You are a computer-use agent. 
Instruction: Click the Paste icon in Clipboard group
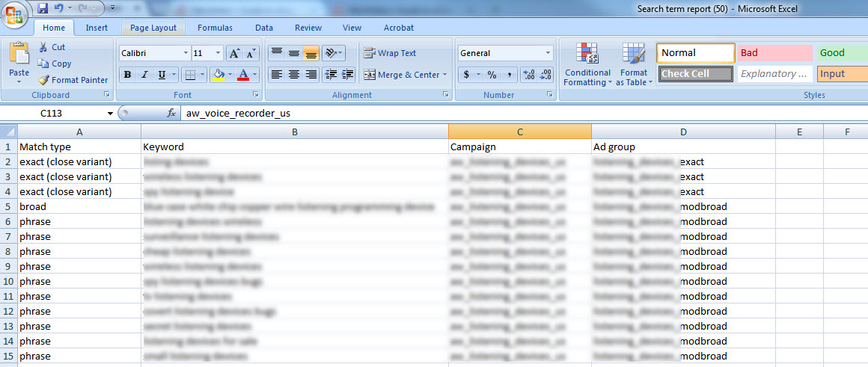pyautogui.click(x=19, y=56)
